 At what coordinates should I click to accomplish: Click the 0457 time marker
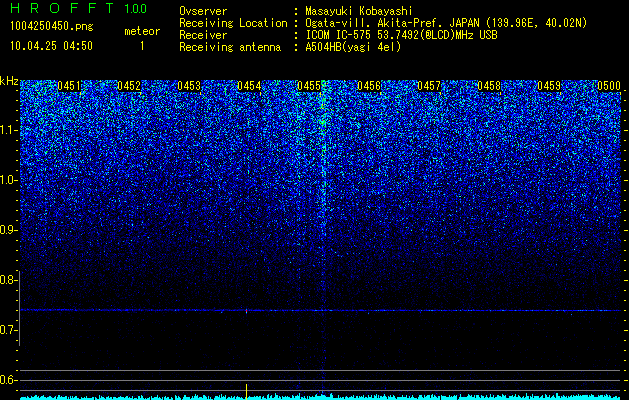[x=429, y=86]
